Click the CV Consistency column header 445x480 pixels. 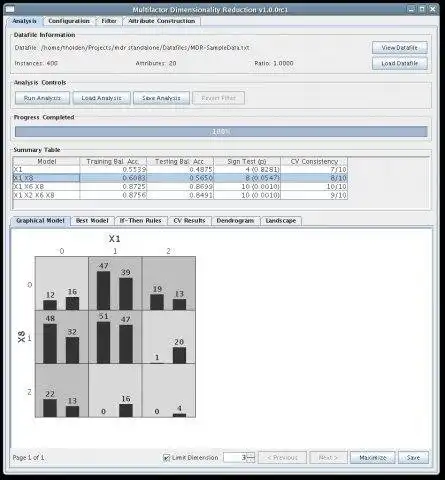(x=314, y=161)
